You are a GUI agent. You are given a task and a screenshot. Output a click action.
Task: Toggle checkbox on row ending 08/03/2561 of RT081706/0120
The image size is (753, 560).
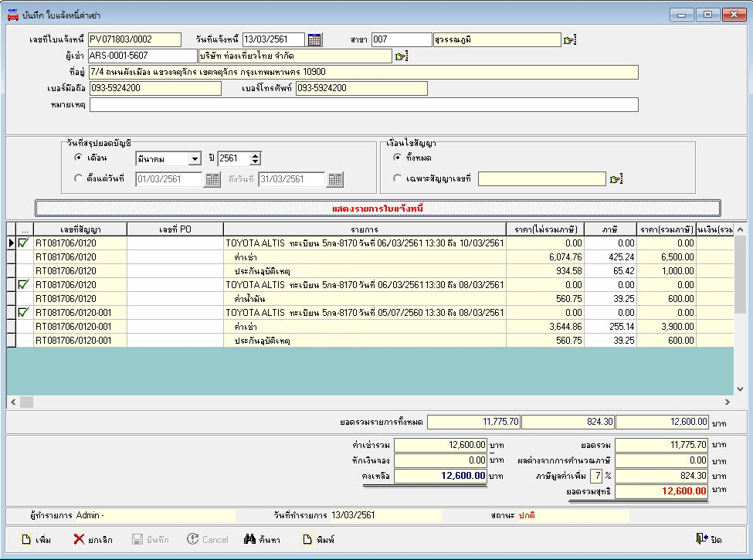pyautogui.click(x=23, y=284)
